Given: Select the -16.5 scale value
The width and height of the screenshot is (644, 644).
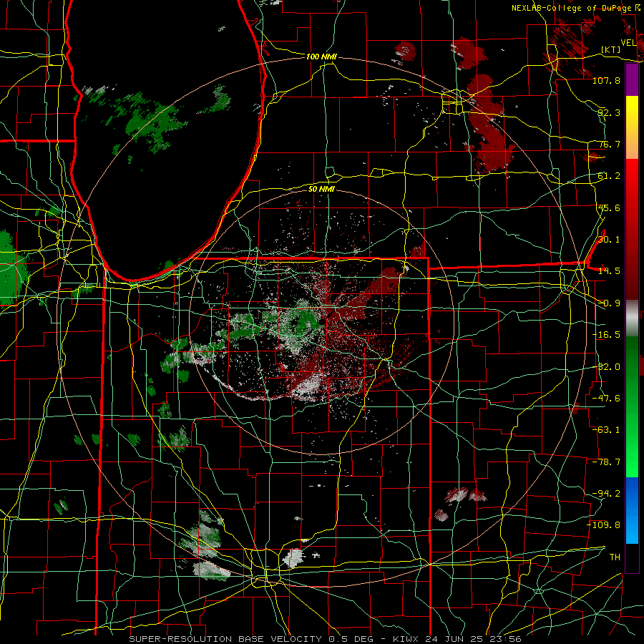Looking at the screenshot, I should 606,335.
